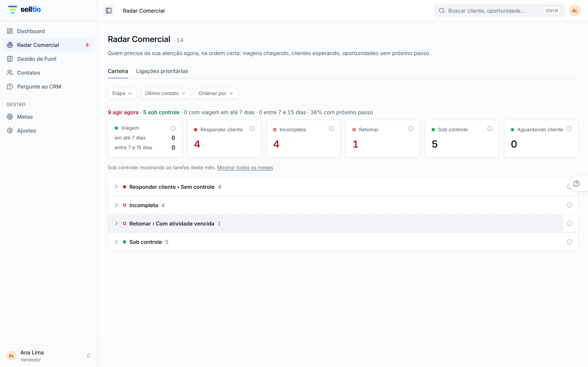Open Ajustes settings

pyautogui.click(x=49, y=130)
